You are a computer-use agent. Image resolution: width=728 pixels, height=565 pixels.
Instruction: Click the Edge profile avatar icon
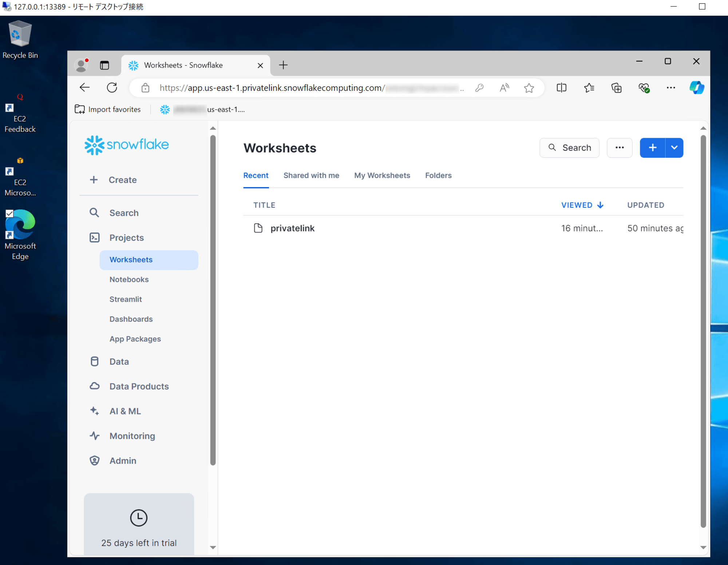click(81, 65)
